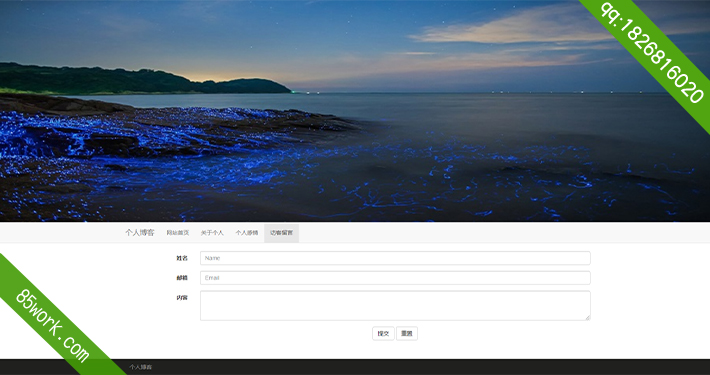Open the 网站首页 nav item
The height and width of the screenshot is (375, 710).
click(x=178, y=233)
